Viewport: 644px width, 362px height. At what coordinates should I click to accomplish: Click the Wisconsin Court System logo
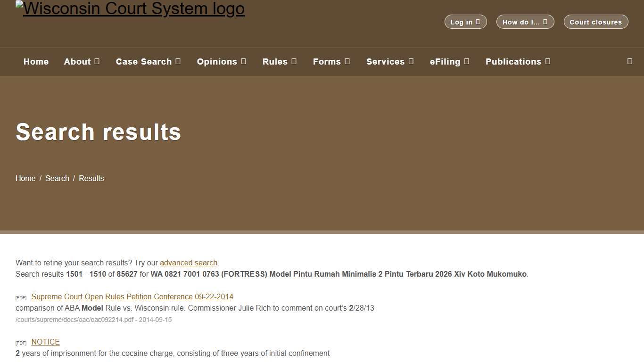pos(130,8)
